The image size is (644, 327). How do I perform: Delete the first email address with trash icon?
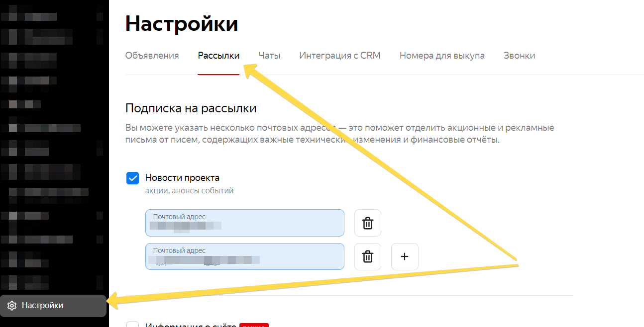(x=367, y=223)
